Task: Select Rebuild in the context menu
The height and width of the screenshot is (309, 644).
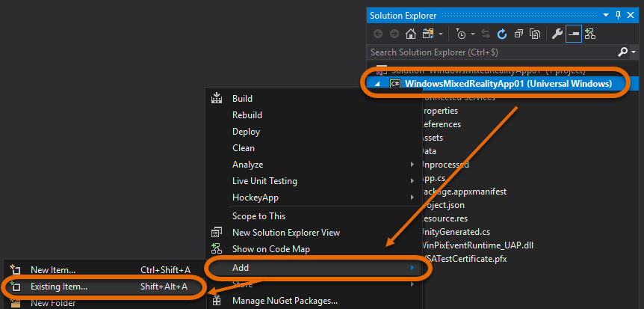Action: (x=247, y=115)
